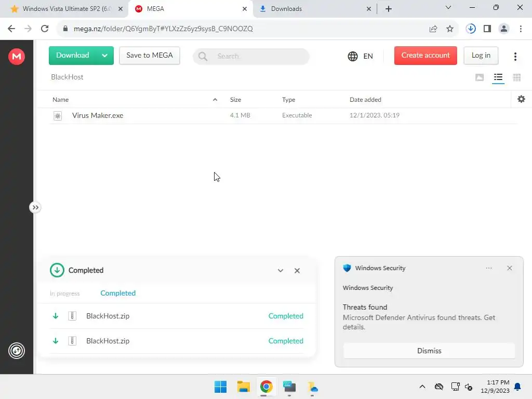Toggle the Name sort arrow

click(215, 99)
